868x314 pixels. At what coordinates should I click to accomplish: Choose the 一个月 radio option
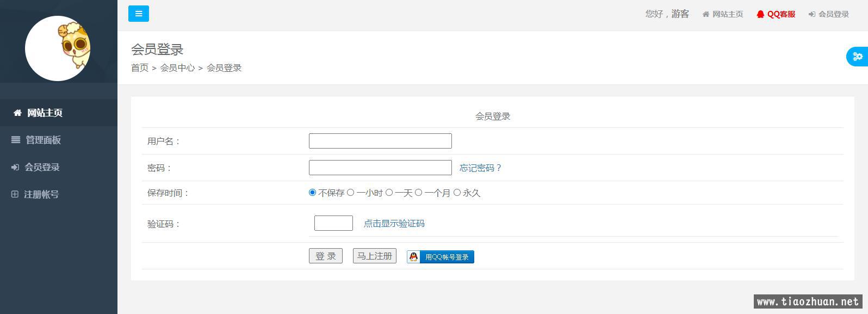coord(419,193)
